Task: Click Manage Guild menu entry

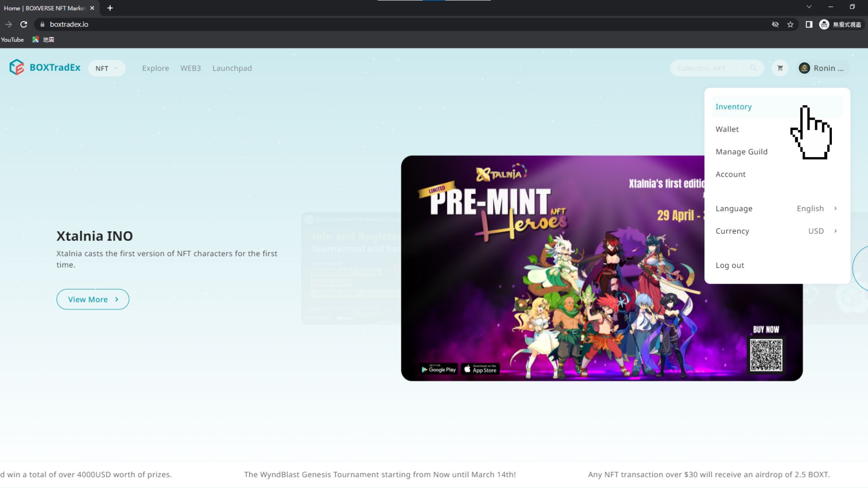Action: [741, 152]
